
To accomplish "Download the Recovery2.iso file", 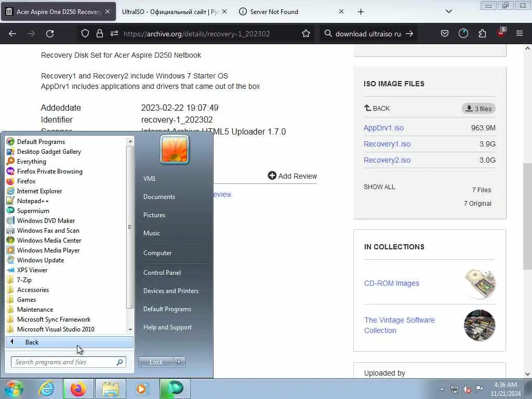I will pos(387,160).
